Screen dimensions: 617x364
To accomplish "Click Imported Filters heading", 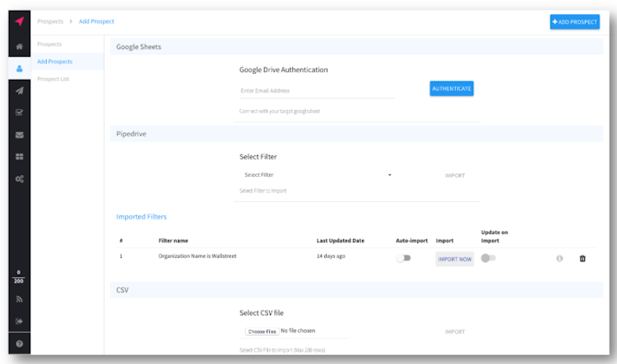I will click(x=141, y=217).
